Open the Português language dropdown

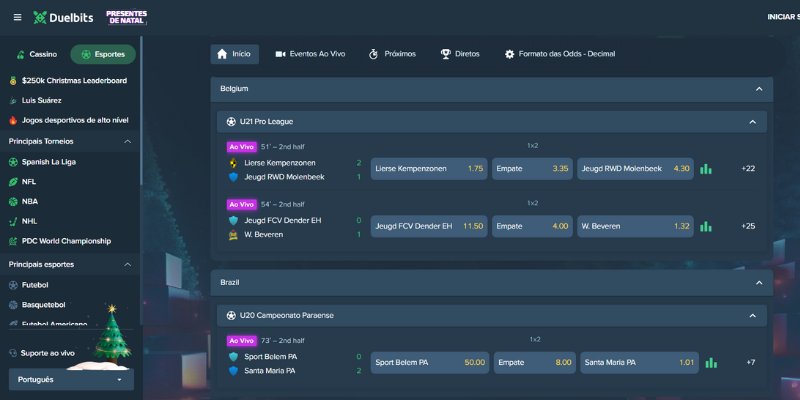71,380
